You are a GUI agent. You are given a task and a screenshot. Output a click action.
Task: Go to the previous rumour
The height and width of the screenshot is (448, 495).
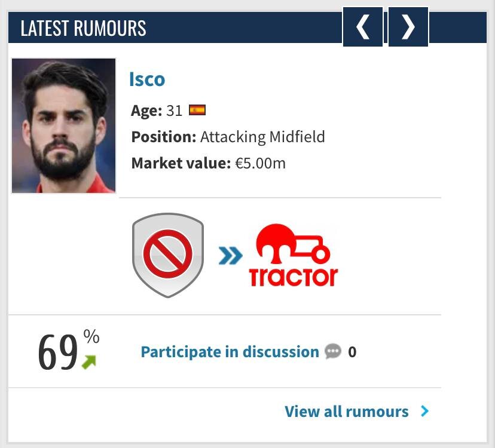[x=363, y=27]
